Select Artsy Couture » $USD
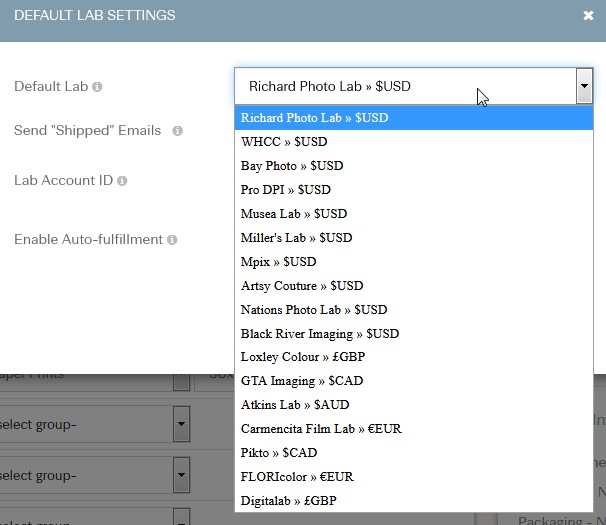 coord(414,286)
